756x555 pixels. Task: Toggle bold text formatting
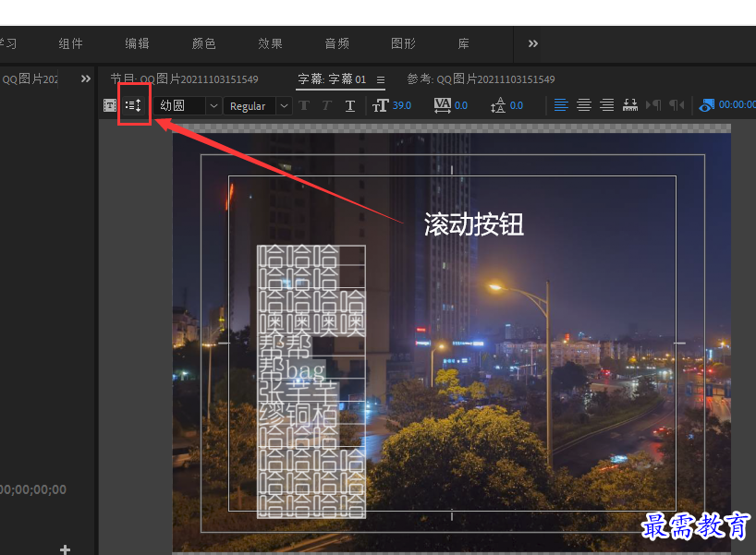[304, 105]
